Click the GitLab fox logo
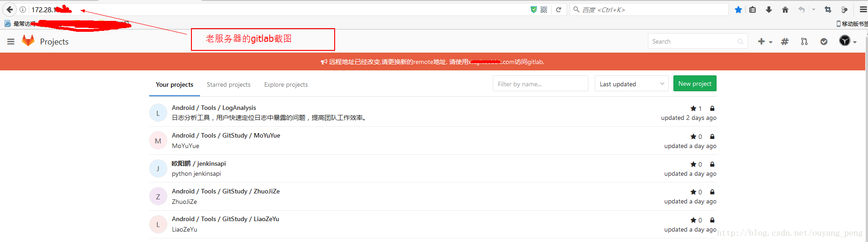 (x=28, y=41)
